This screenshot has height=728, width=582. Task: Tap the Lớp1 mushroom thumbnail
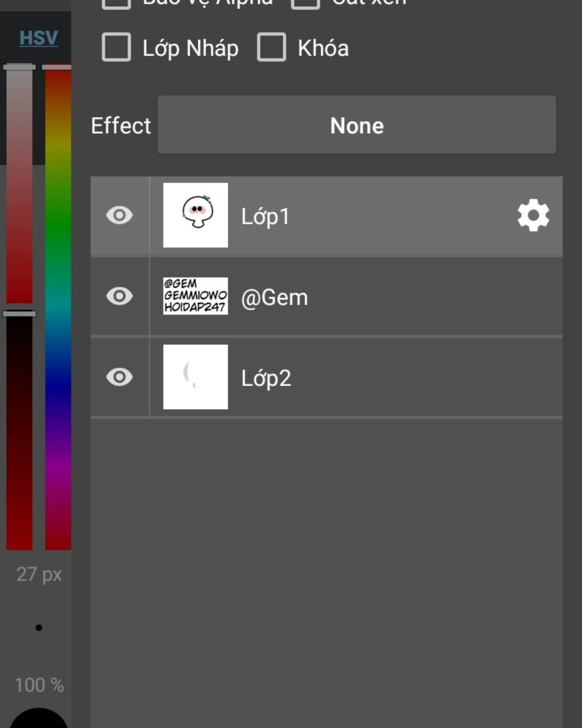(196, 215)
